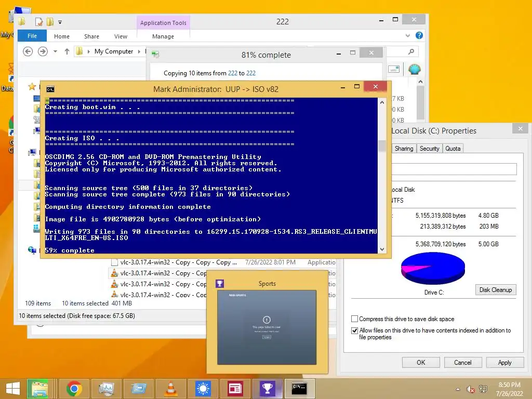532x399 pixels.
Task: Expand the chevron after My Computer in the address bar
Action: pyautogui.click(x=139, y=51)
